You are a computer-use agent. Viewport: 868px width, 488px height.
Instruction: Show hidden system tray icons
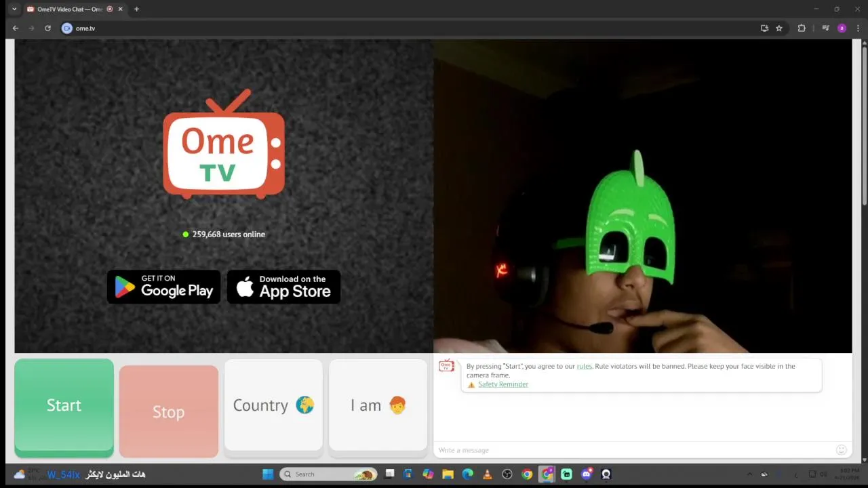coord(749,474)
